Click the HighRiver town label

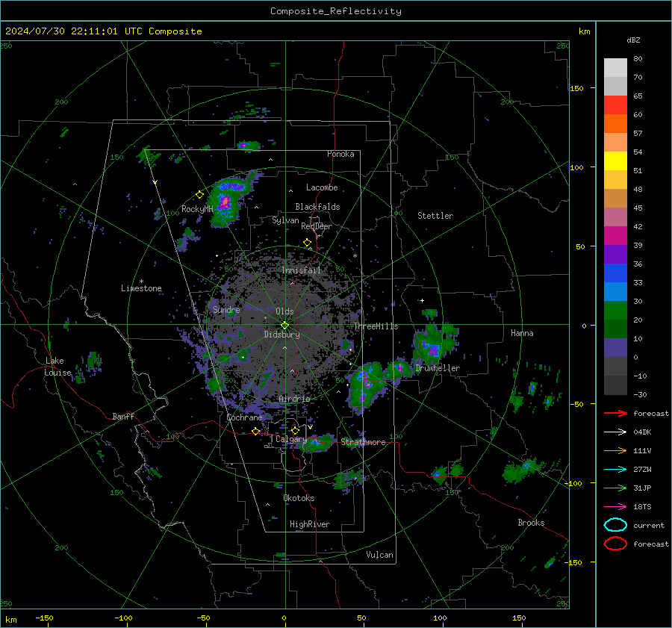tap(310, 524)
